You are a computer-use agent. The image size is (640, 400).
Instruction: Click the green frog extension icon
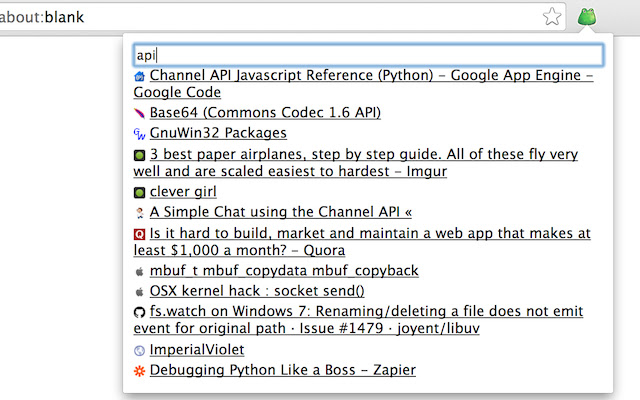tap(587, 17)
